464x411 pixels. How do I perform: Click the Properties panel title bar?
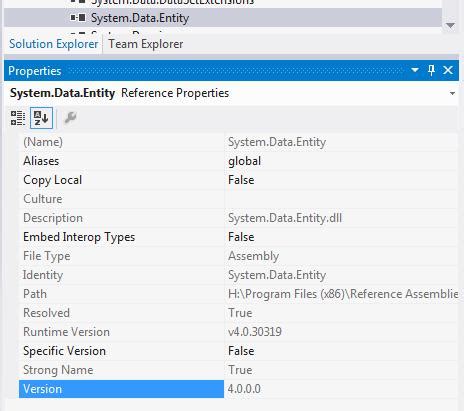click(231, 70)
